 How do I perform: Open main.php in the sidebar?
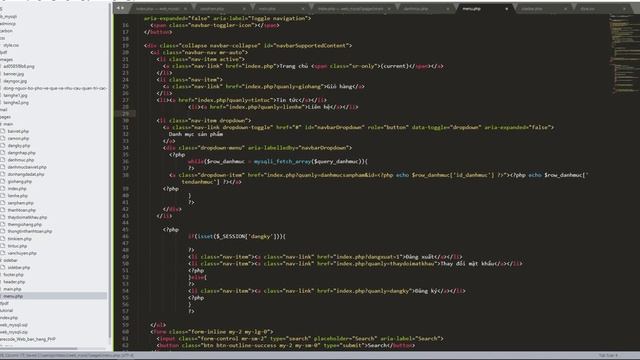12,289
